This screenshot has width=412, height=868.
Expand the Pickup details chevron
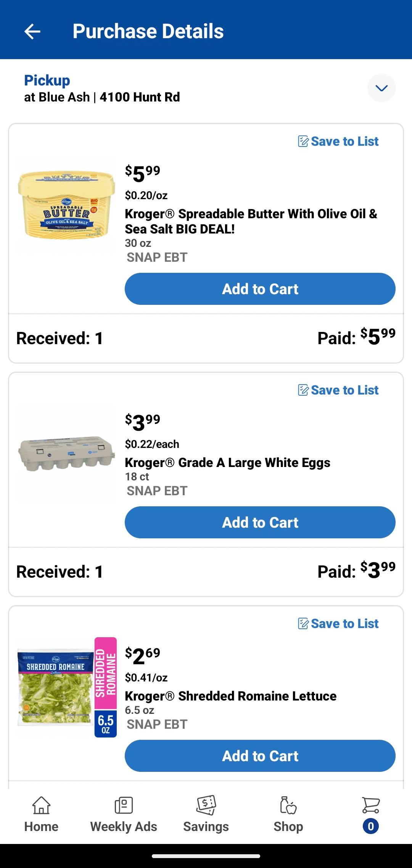point(381,88)
